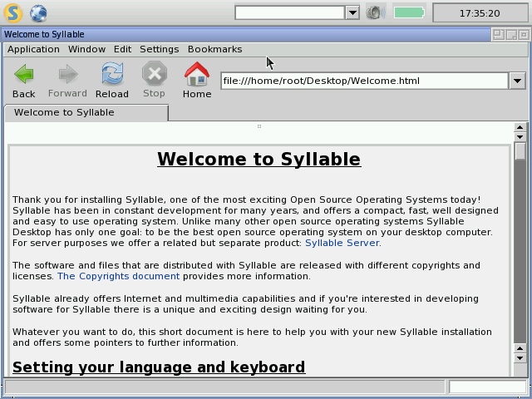The image size is (532, 399).
Task: Reload the current page
Action: pos(112,81)
